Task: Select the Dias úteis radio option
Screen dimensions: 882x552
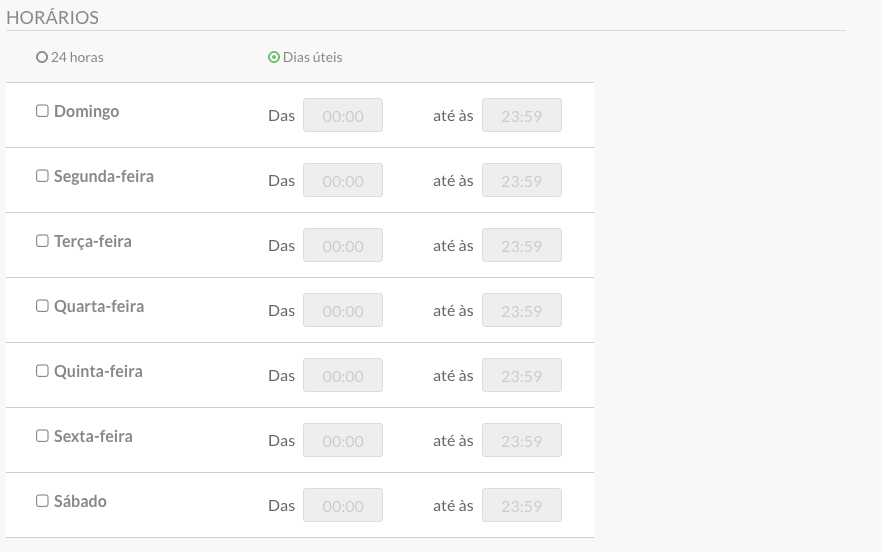Action: (274, 57)
